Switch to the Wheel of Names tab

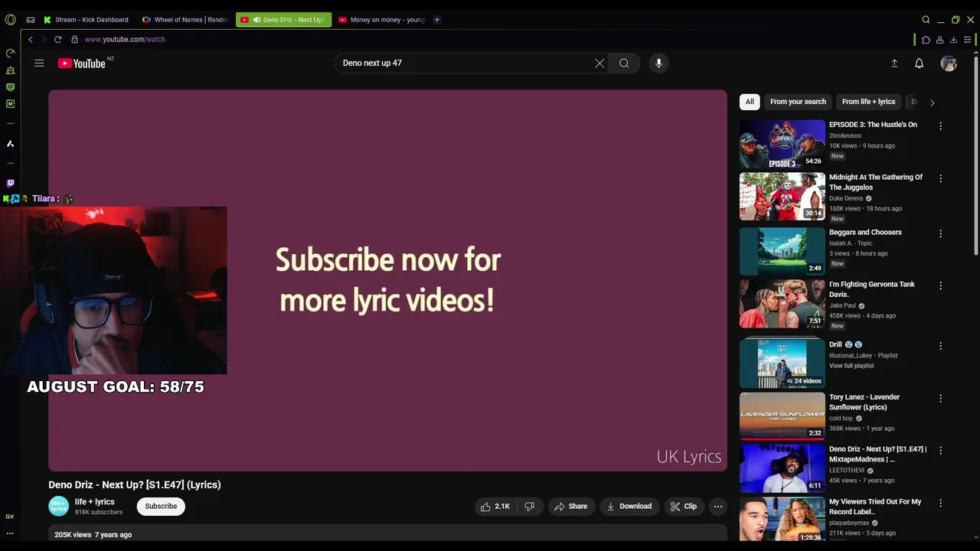pyautogui.click(x=185, y=20)
